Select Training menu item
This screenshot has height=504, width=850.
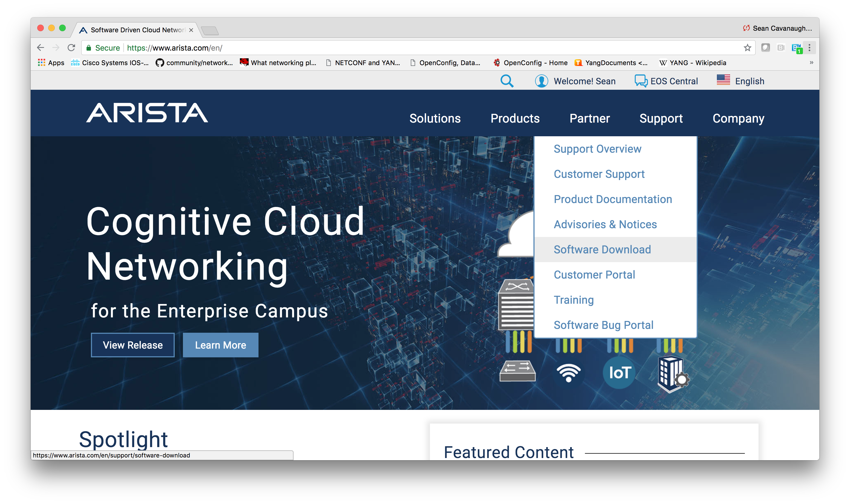pyautogui.click(x=616, y=300)
